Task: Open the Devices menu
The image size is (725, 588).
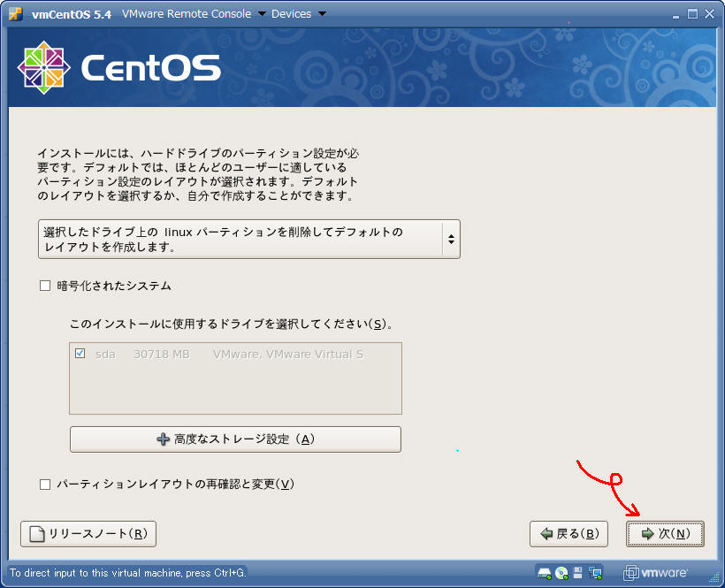Action: (292, 14)
